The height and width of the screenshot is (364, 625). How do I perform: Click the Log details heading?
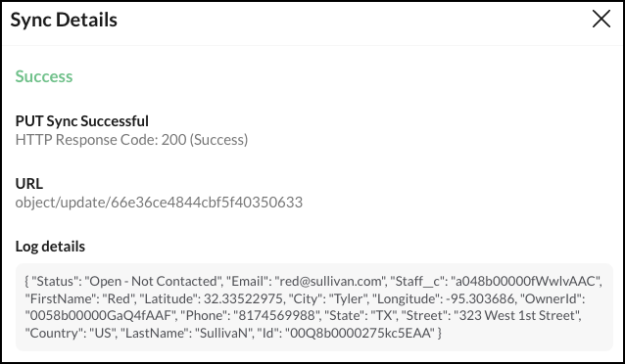50,247
